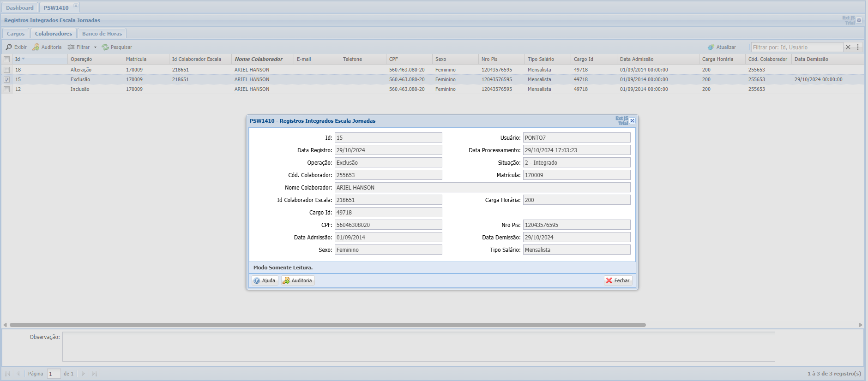Click the Nome Colaborador column header
Screen dimensions: 868x381
259,59
